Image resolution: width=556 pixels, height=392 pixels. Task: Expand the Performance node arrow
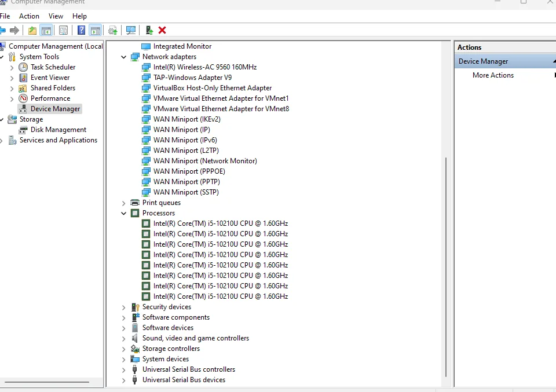(12, 99)
